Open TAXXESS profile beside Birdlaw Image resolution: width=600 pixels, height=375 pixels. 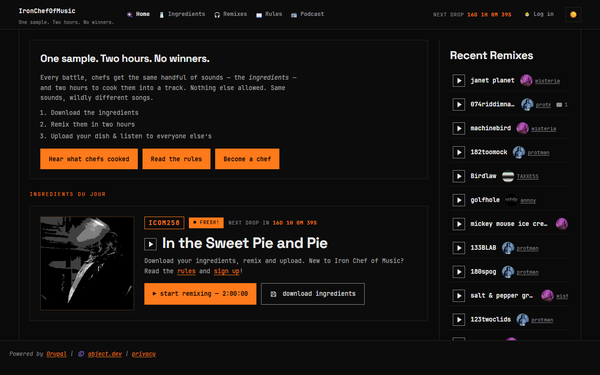pyautogui.click(x=528, y=176)
